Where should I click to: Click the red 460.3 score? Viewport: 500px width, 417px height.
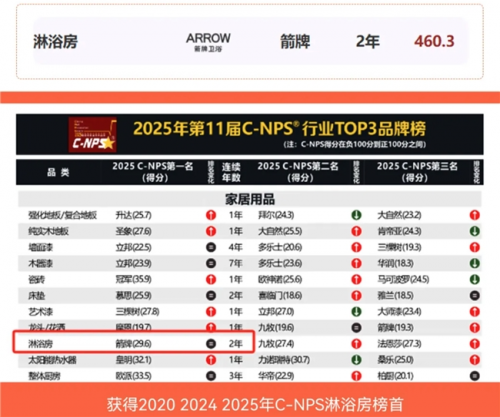[x=434, y=42]
